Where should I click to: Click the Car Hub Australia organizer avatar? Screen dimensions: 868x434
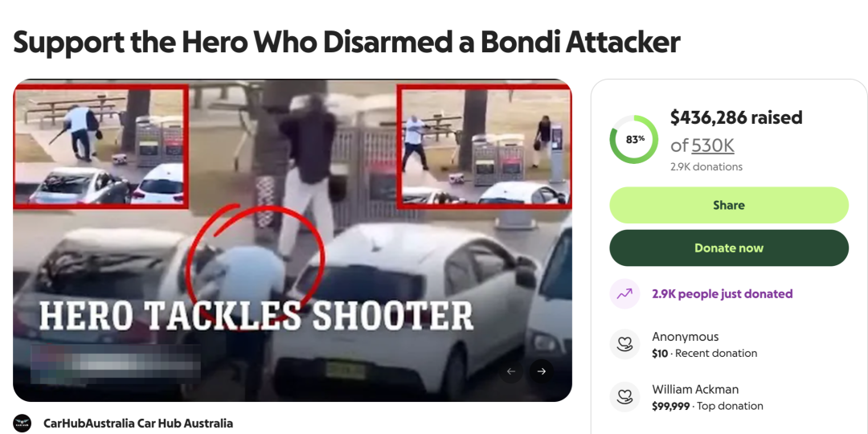coord(23,424)
